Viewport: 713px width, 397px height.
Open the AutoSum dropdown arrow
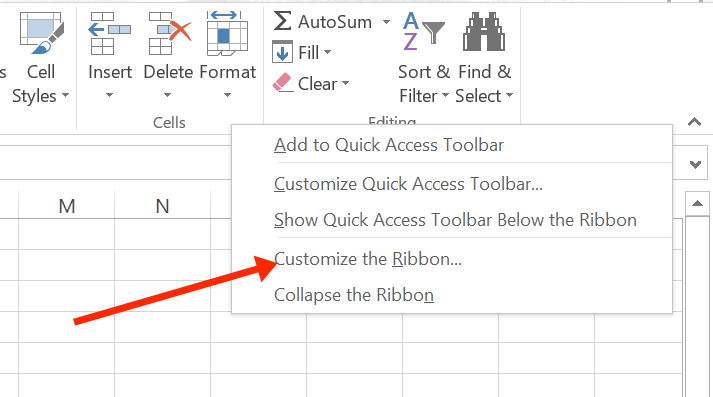tap(386, 22)
